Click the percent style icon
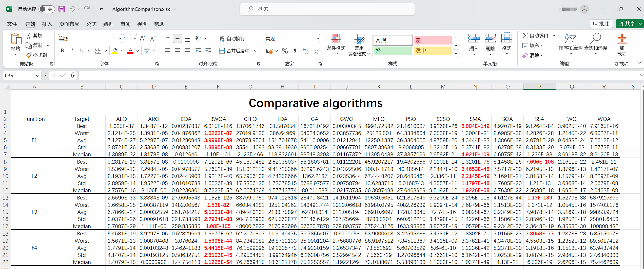This screenshot has width=644, height=269. point(285,51)
